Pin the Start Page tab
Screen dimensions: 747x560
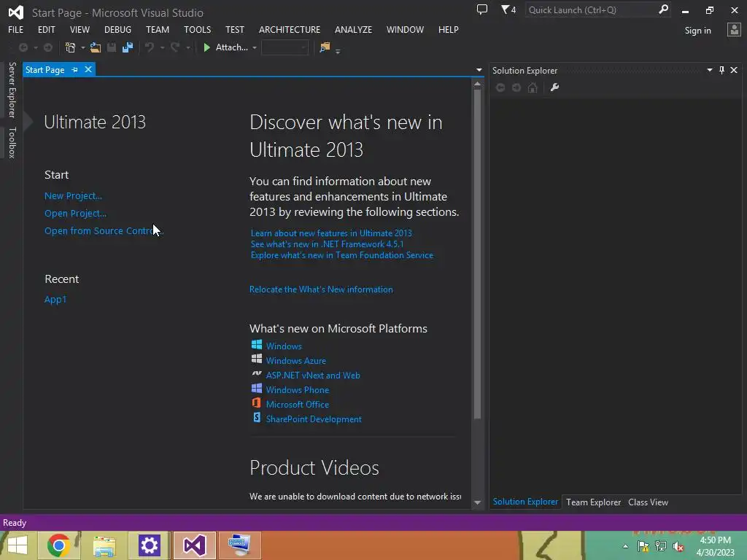(x=75, y=69)
